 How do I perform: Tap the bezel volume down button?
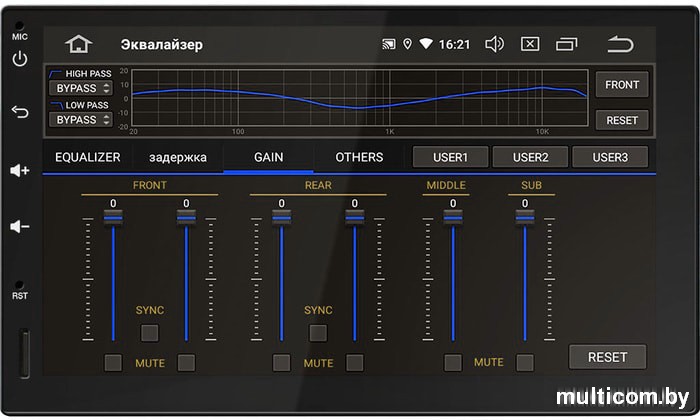point(20,227)
